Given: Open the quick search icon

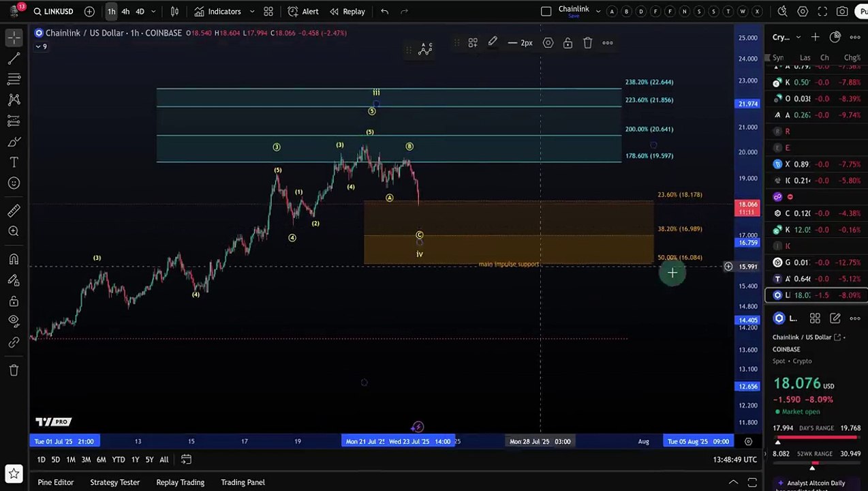Looking at the screenshot, I should 783,11.
